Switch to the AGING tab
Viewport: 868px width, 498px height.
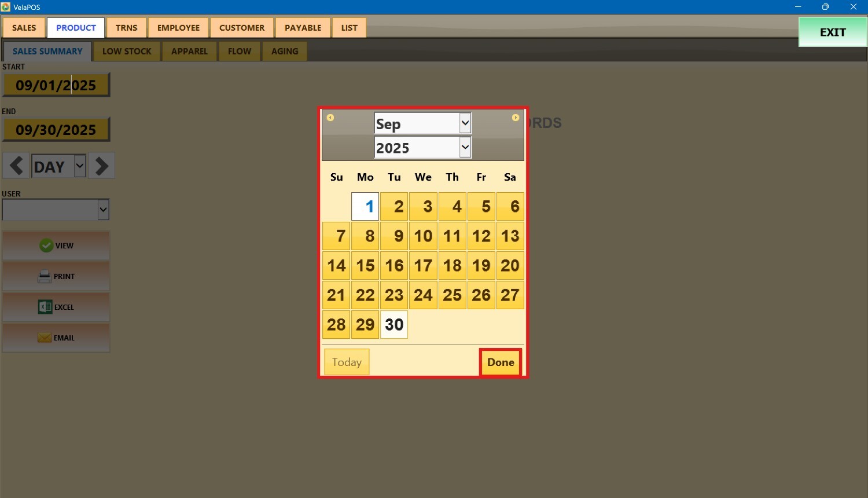tap(285, 51)
